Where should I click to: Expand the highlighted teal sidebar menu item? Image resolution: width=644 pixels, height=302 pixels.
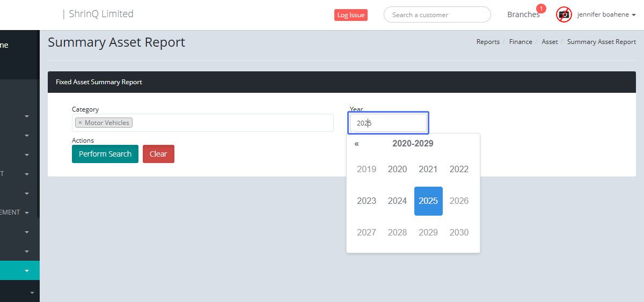click(x=27, y=271)
